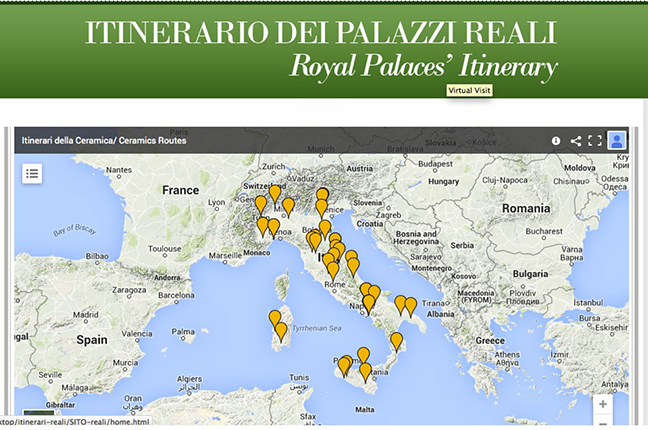The width and height of the screenshot is (648, 430).
Task: Click the satellite view thumbnail
Action: [x=38, y=413]
